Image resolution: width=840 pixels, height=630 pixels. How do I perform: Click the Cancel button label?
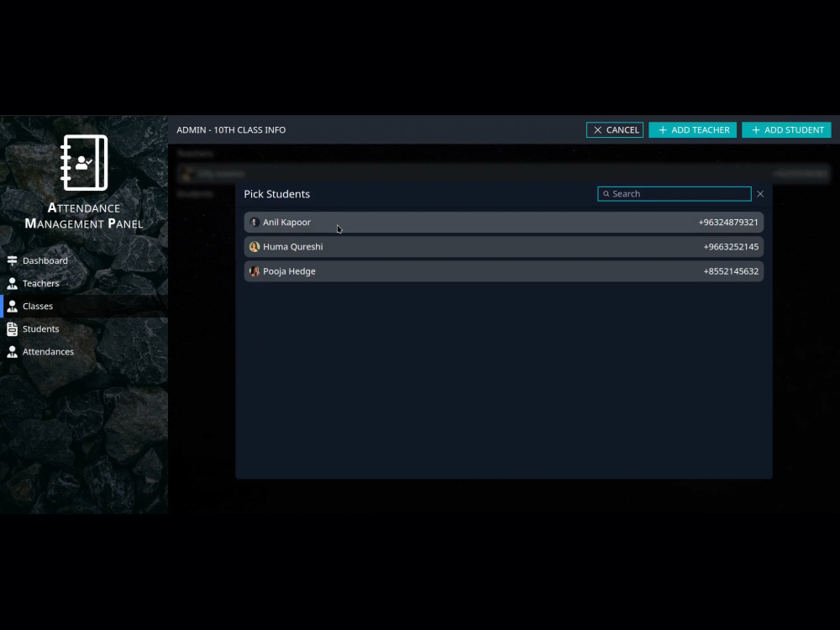point(622,130)
